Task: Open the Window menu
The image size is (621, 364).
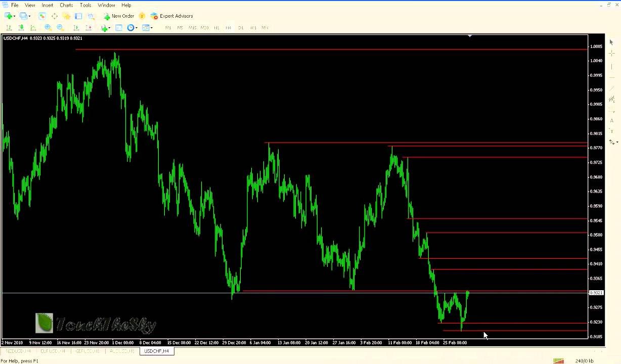Action: (x=106, y=5)
